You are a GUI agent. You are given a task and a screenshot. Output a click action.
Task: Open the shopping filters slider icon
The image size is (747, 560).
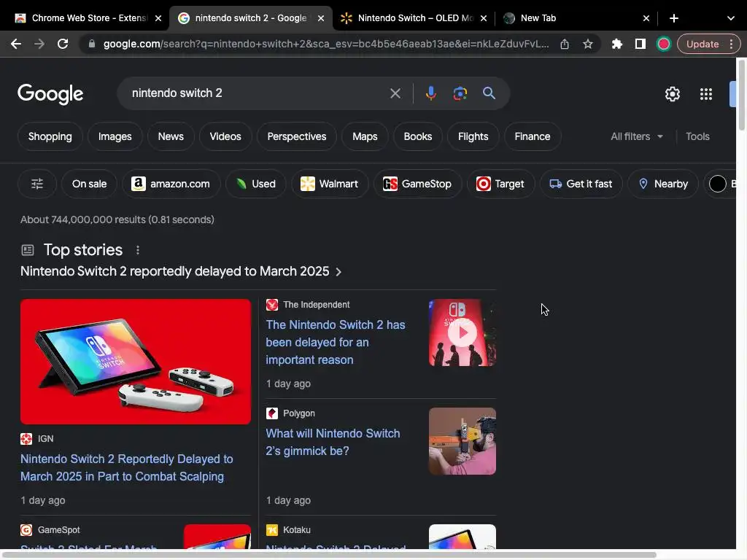pos(37,184)
